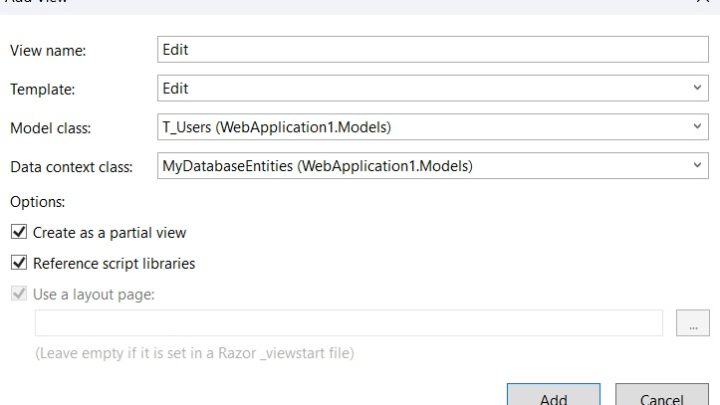Expand the Data context class dropdown
Image resolution: width=720 pixels, height=405 pixels.
pos(433,166)
